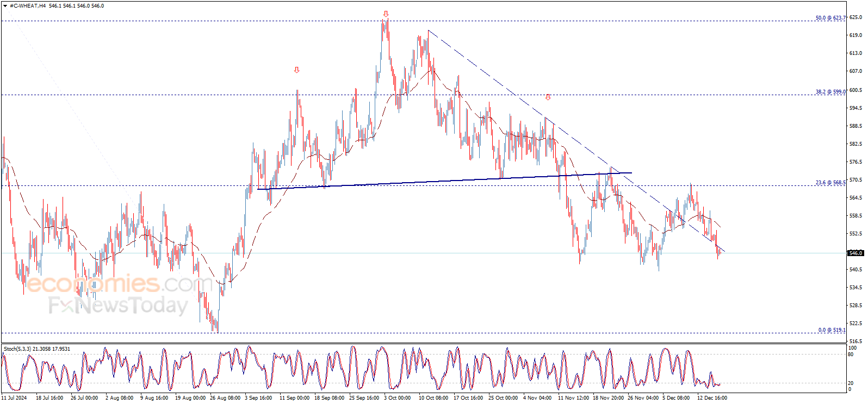Click the '10 Oct 08:00' time label
The width and height of the screenshot is (868, 404).
tap(433, 398)
